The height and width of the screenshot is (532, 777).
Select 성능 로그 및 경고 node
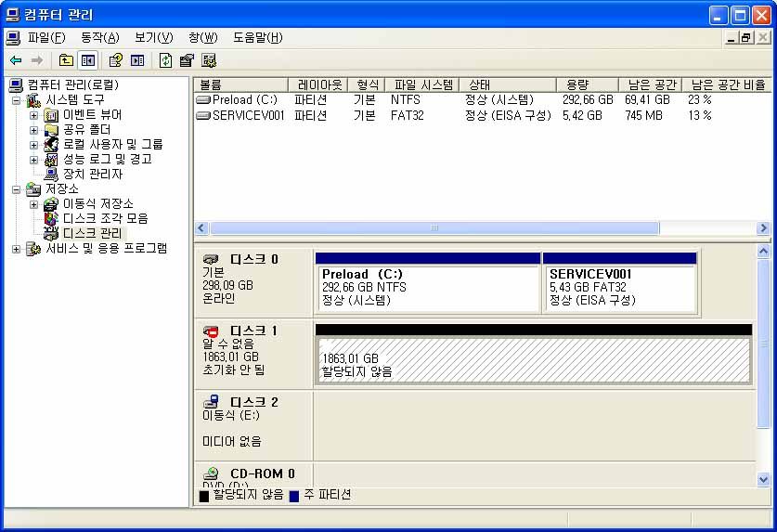(x=107, y=159)
